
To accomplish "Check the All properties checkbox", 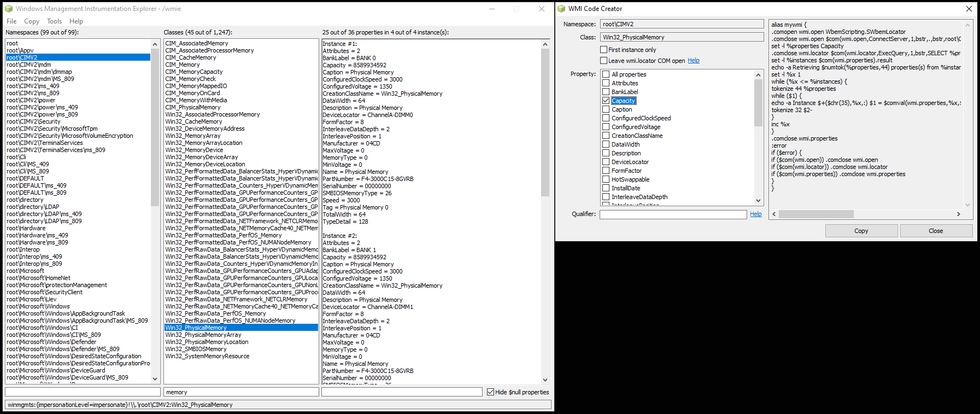I will pos(606,74).
